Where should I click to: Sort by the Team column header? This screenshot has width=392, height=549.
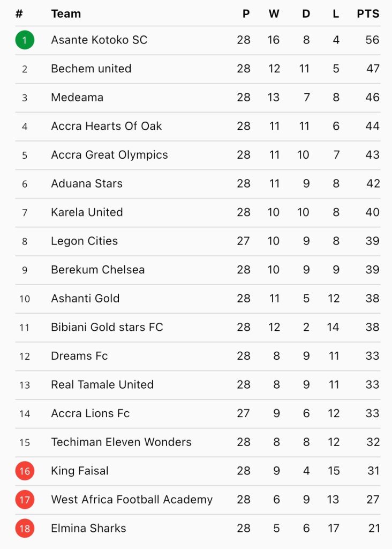point(66,13)
